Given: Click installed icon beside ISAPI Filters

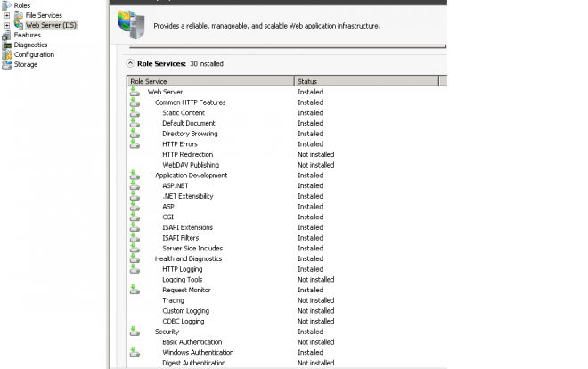Looking at the screenshot, I should [135, 238].
